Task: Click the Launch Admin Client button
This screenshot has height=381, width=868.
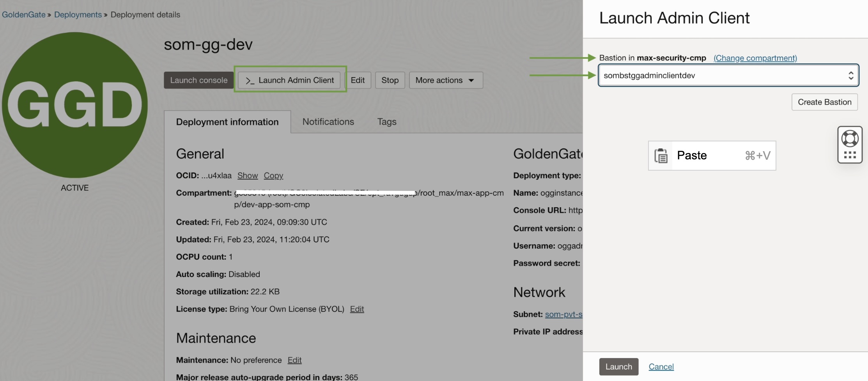Action: pyautogui.click(x=289, y=80)
